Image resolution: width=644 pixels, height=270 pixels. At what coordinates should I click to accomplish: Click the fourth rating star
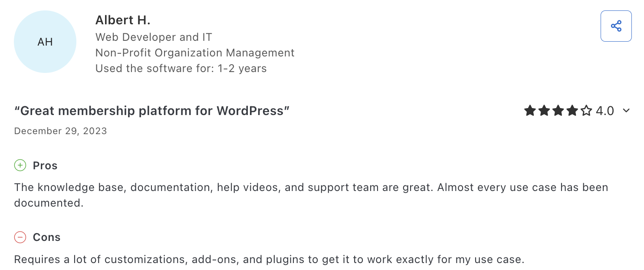572,111
